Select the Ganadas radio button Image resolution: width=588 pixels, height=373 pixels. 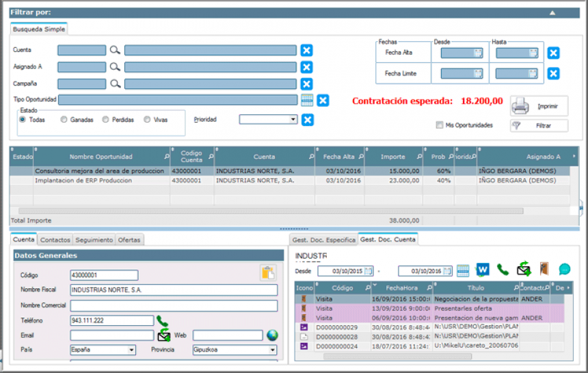pos(64,120)
